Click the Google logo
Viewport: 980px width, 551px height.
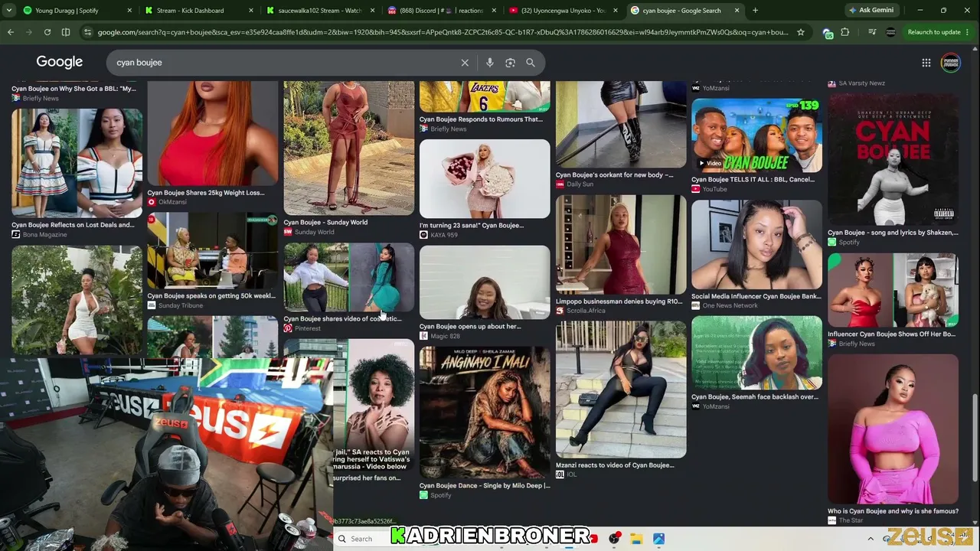click(60, 62)
